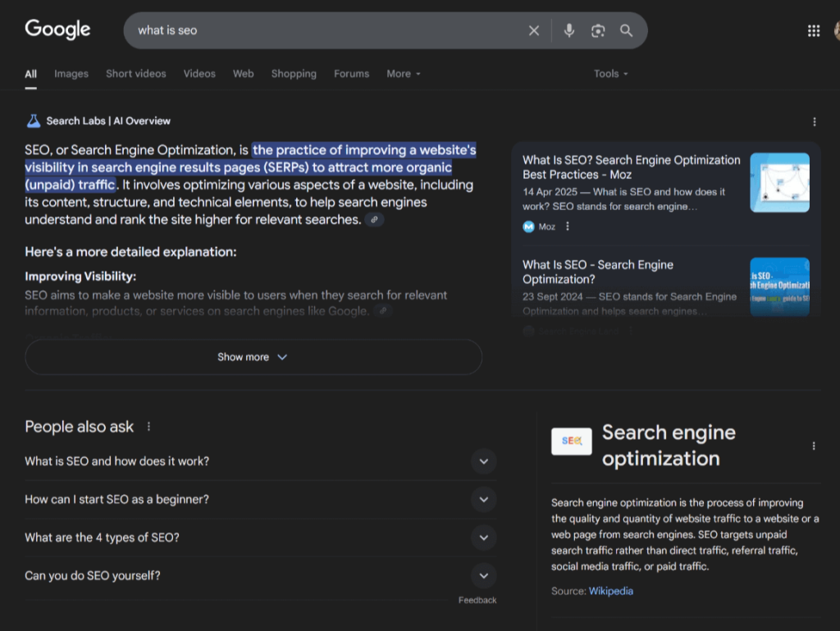Open Search Engine Land article thumbnail
840x631 pixels.
[x=779, y=287]
